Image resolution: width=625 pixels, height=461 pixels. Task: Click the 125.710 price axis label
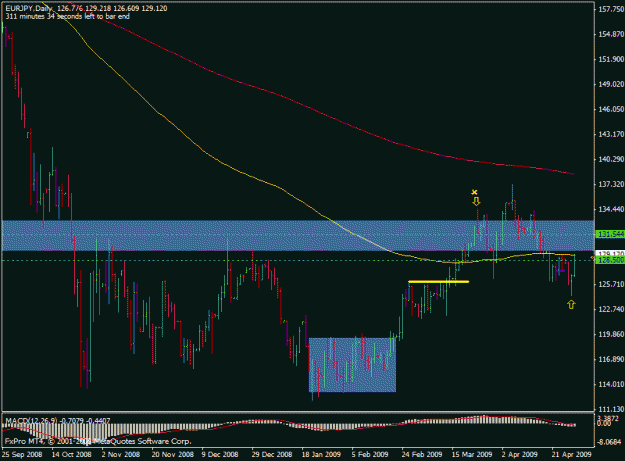tap(611, 284)
